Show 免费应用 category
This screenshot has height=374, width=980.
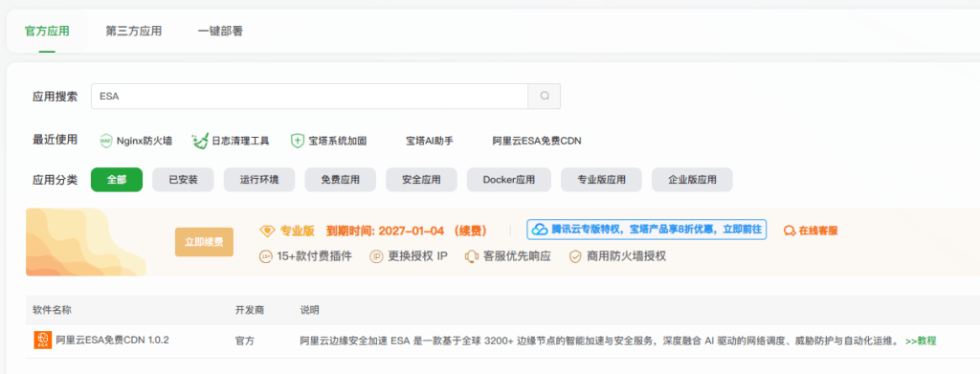pos(341,180)
